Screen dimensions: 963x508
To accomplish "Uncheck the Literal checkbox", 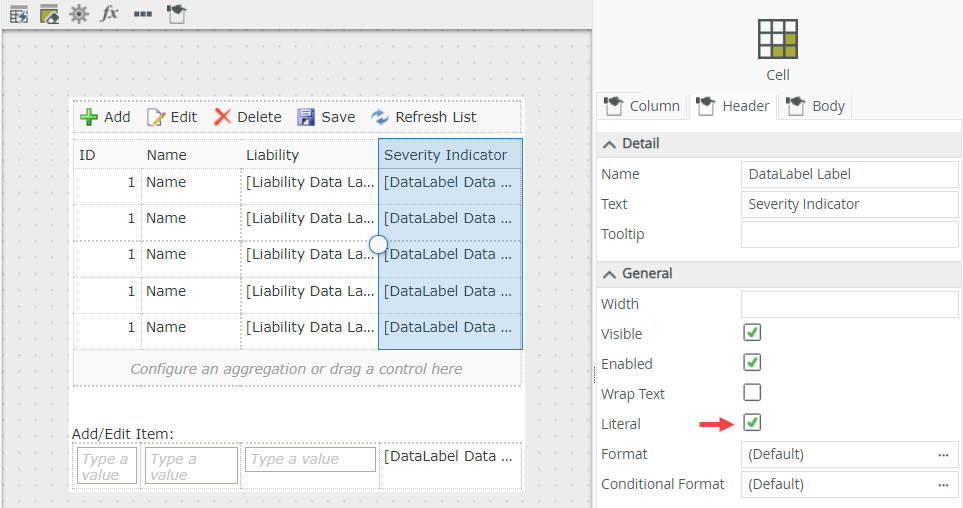I will click(x=752, y=422).
